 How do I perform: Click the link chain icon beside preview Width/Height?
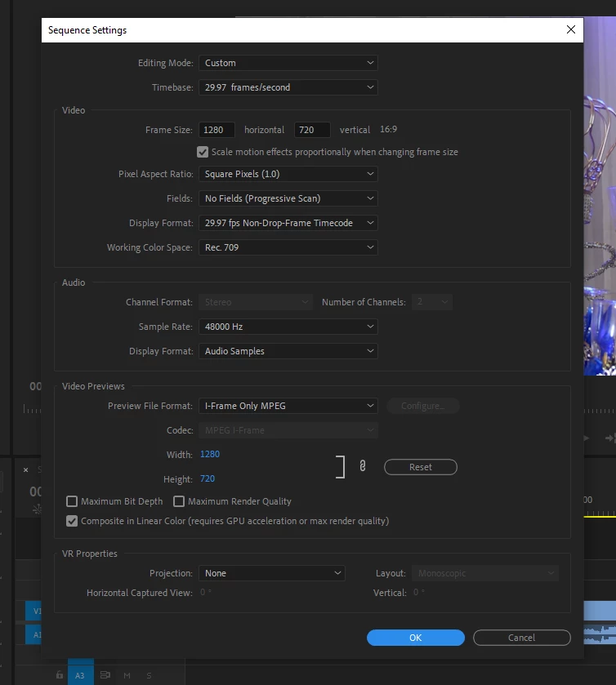363,466
